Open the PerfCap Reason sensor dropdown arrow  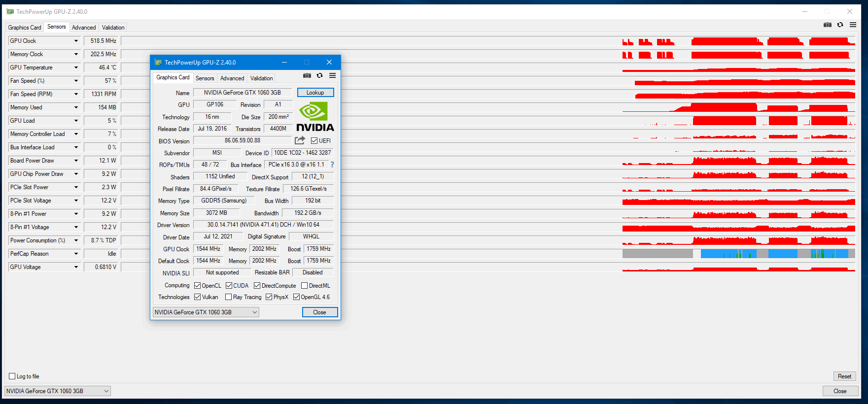(76, 254)
